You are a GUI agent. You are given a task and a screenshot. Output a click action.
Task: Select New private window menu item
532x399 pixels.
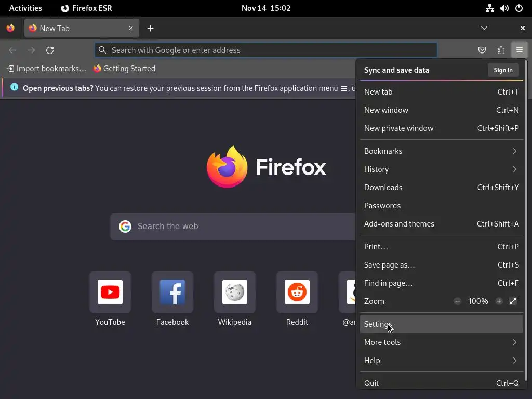coord(441,128)
